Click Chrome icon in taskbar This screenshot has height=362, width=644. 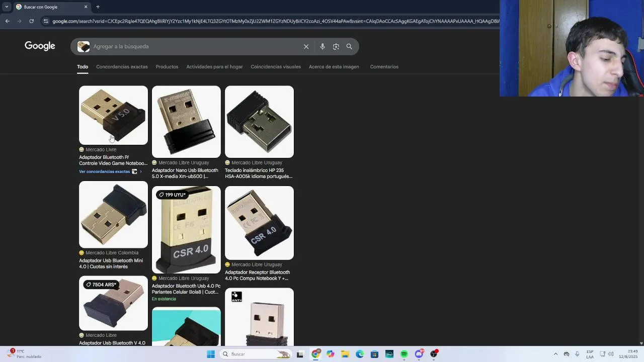coord(315,354)
